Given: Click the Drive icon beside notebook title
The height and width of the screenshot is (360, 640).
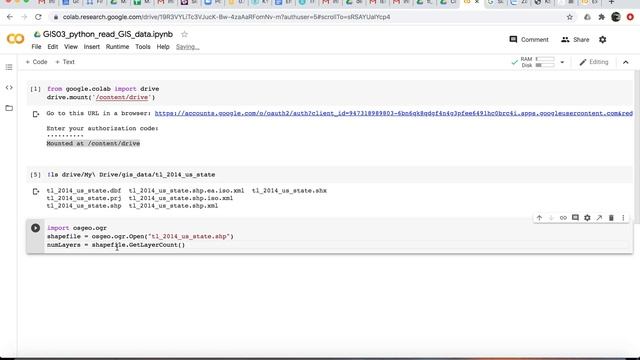Looking at the screenshot, I should click(x=37, y=34).
